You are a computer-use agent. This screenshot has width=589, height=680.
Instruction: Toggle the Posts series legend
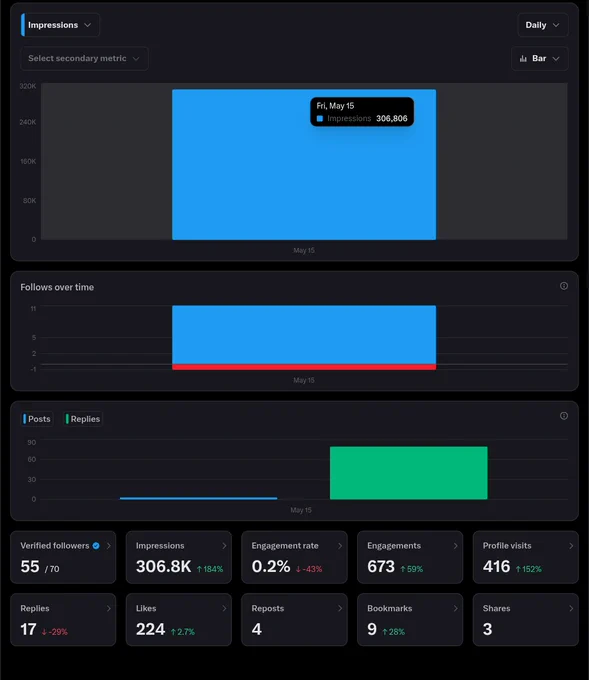37,419
